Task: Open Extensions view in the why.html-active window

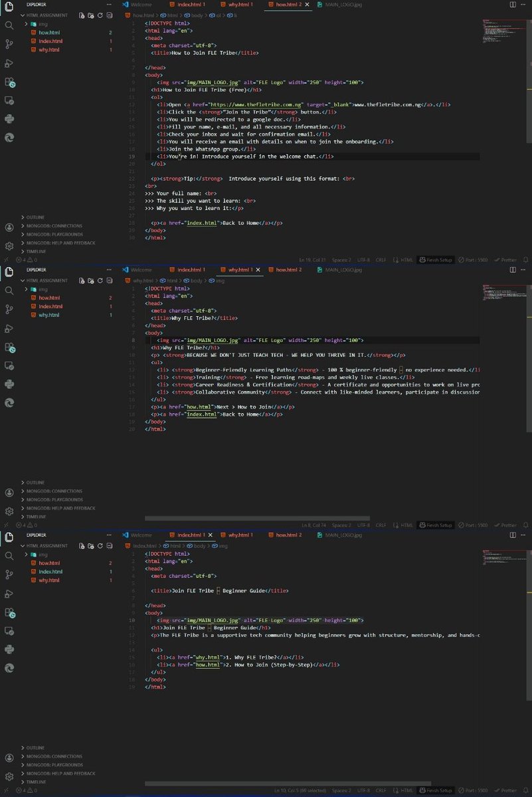Action: pos(9,347)
